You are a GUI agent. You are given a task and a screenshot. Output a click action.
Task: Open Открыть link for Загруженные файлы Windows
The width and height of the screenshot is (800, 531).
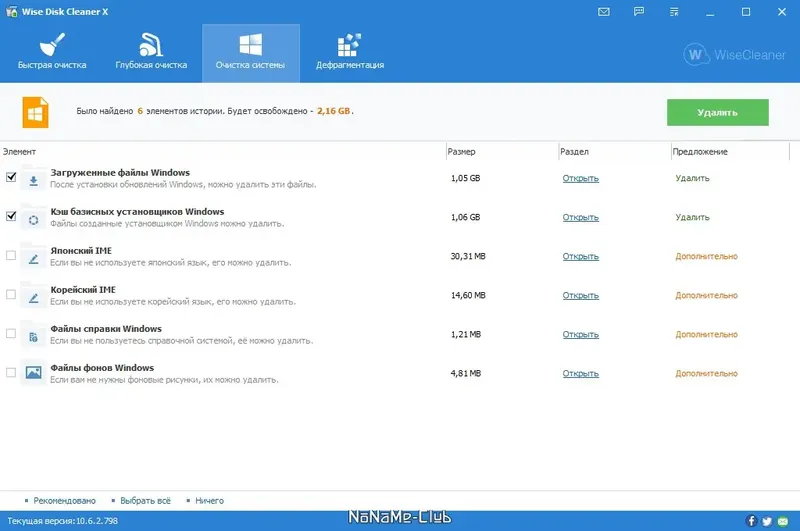(581, 178)
